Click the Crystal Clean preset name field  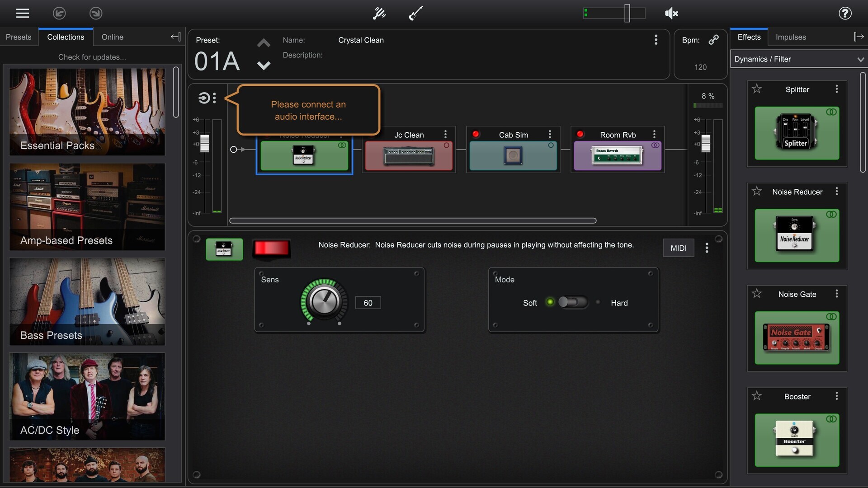361,40
